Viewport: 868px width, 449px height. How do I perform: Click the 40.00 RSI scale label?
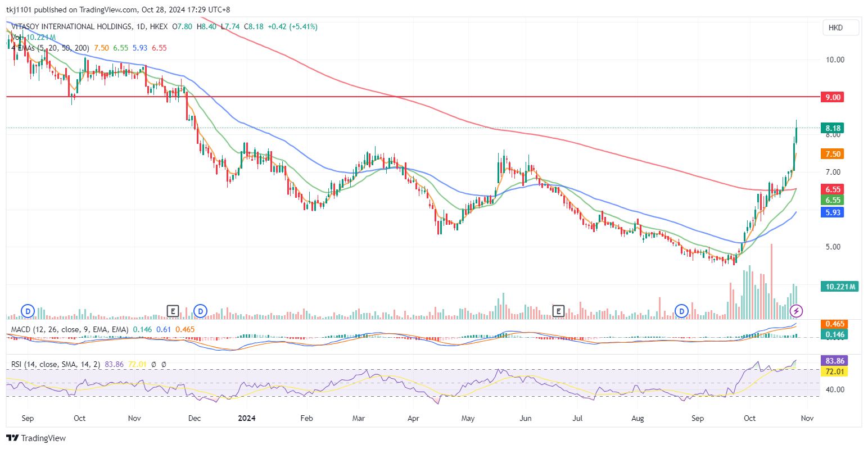coord(835,389)
